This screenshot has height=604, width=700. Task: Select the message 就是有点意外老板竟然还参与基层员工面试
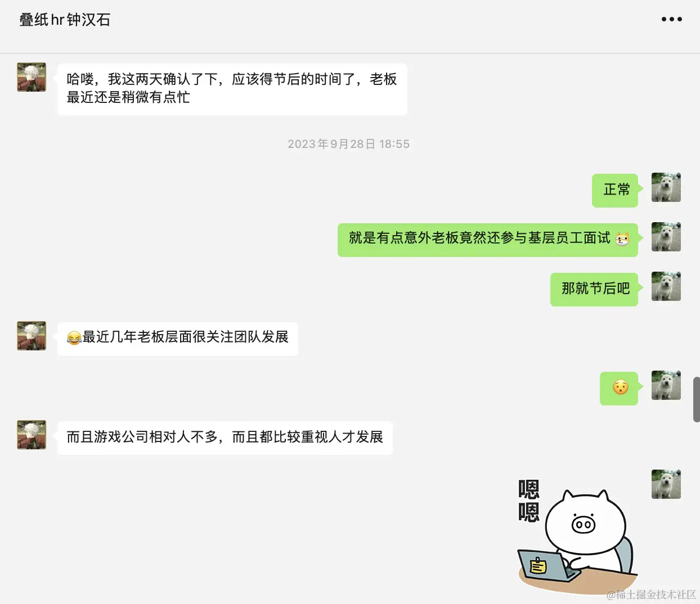tap(488, 240)
